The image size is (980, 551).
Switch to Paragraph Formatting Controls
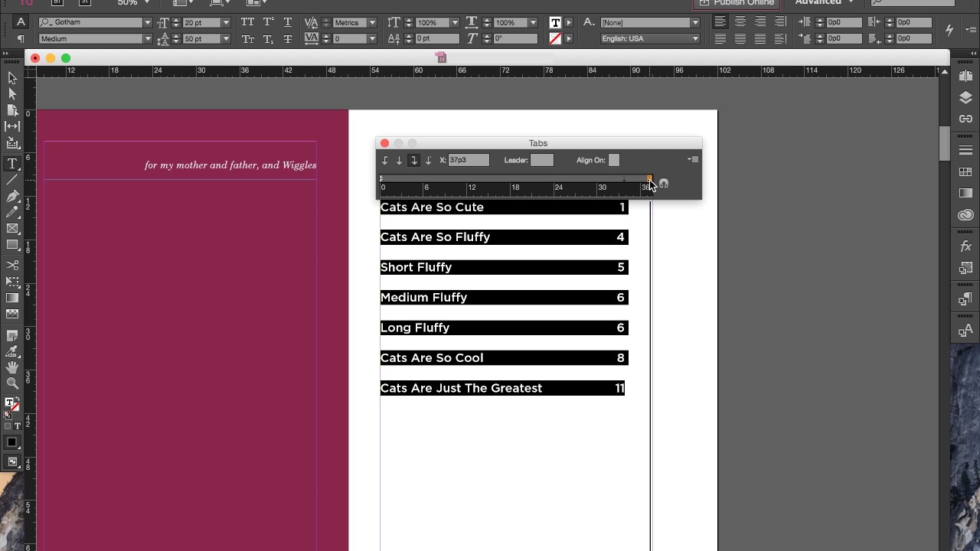(x=21, y=38)
